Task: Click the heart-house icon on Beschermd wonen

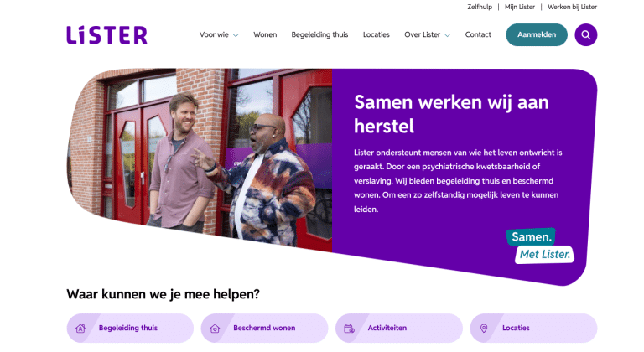Action: click(x=215, y=329)
